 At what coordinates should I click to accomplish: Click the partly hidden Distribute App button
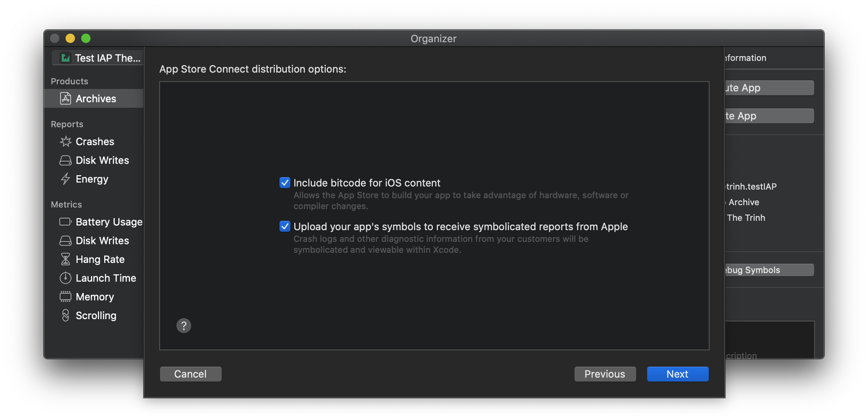pos(770,88)
